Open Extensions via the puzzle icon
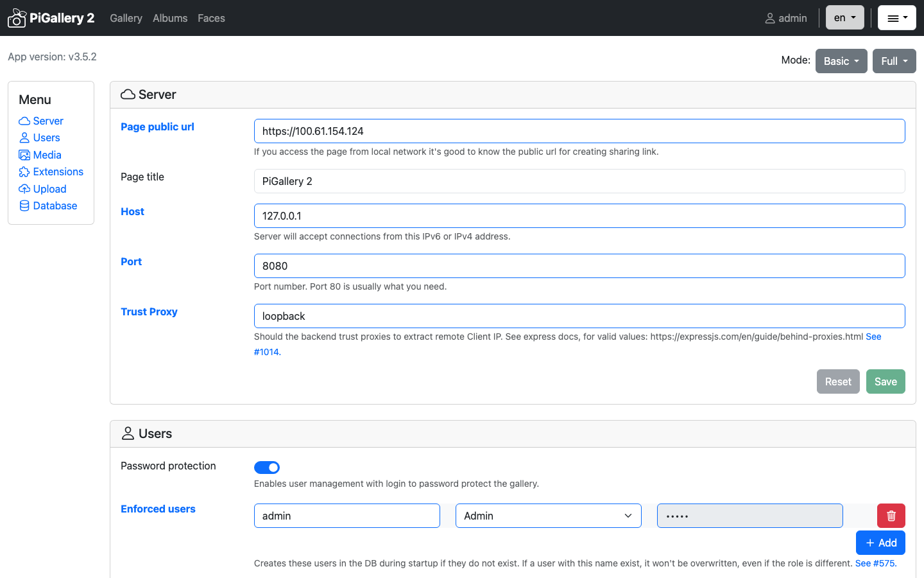The image size is (924, 578). pyautogui.click(x=24, y=171)
